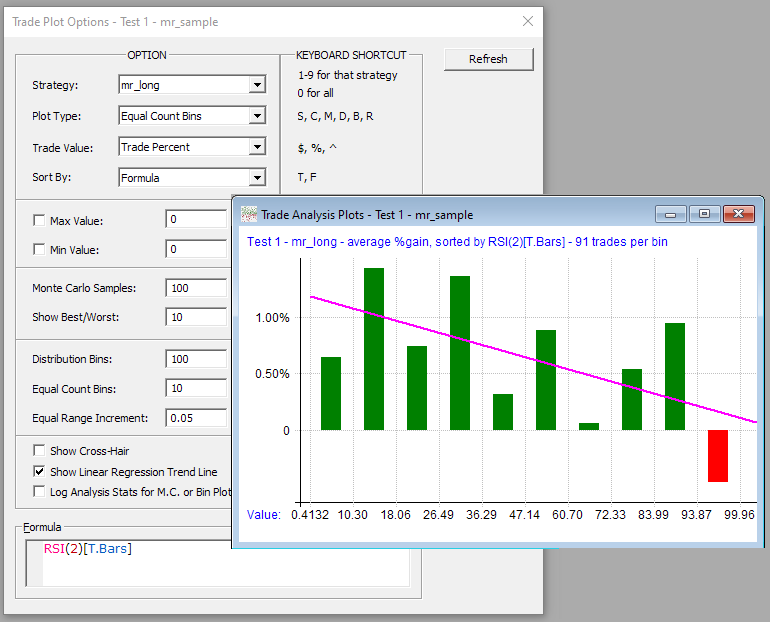Minimize the Trade Analysis Plots window

click(x=670, y=214)
